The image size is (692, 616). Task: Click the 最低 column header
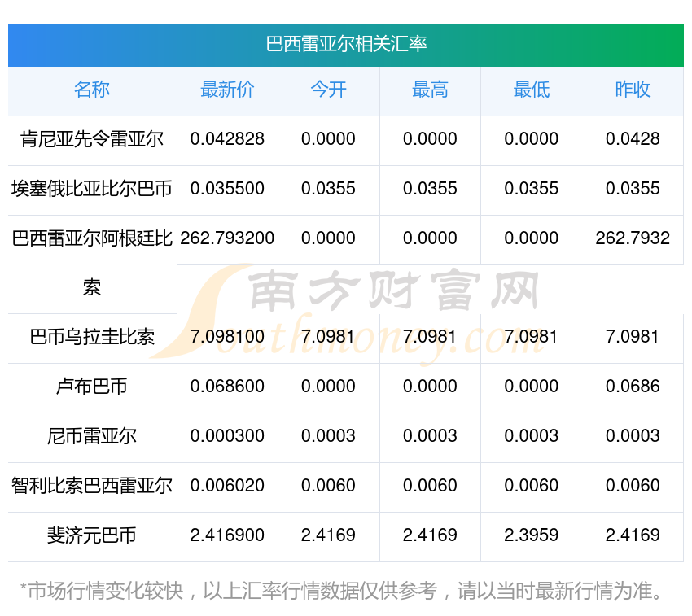531,90
